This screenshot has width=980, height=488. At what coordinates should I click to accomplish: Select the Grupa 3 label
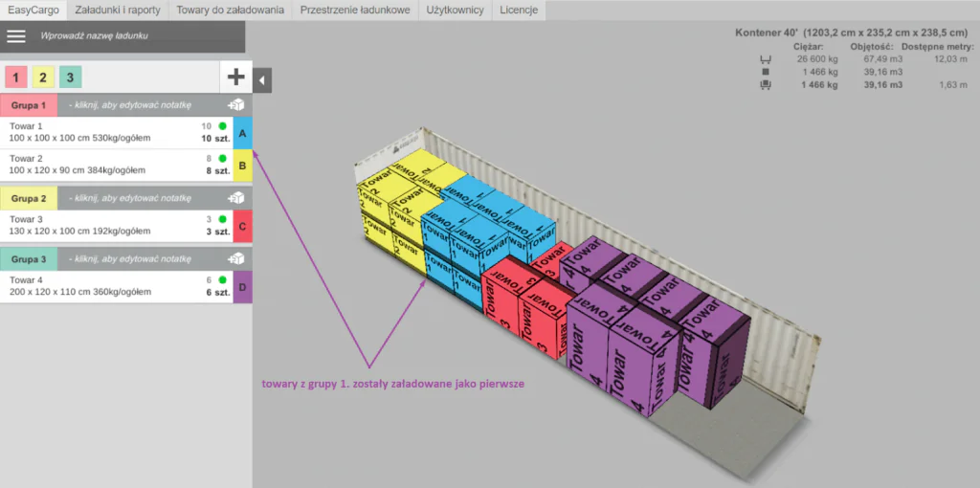[29, 258]
